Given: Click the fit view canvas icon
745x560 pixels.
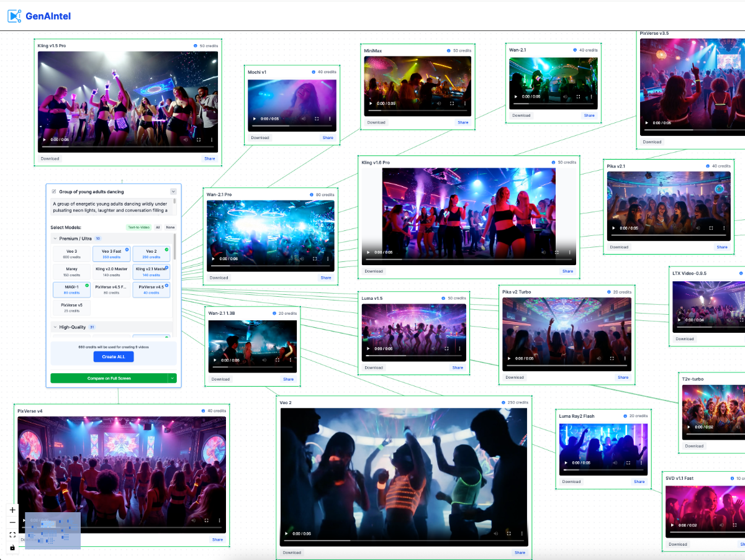Looking at the screenshot, I should click(x=12, y=535).
